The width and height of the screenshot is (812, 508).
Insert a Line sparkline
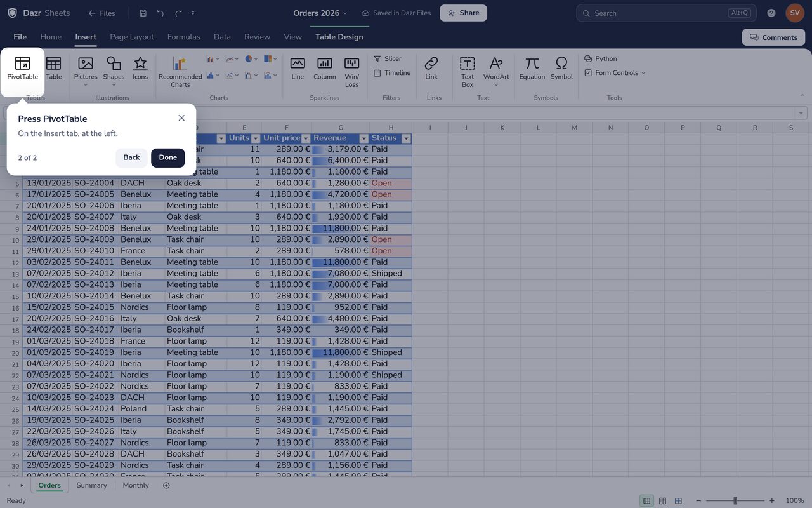298,69
